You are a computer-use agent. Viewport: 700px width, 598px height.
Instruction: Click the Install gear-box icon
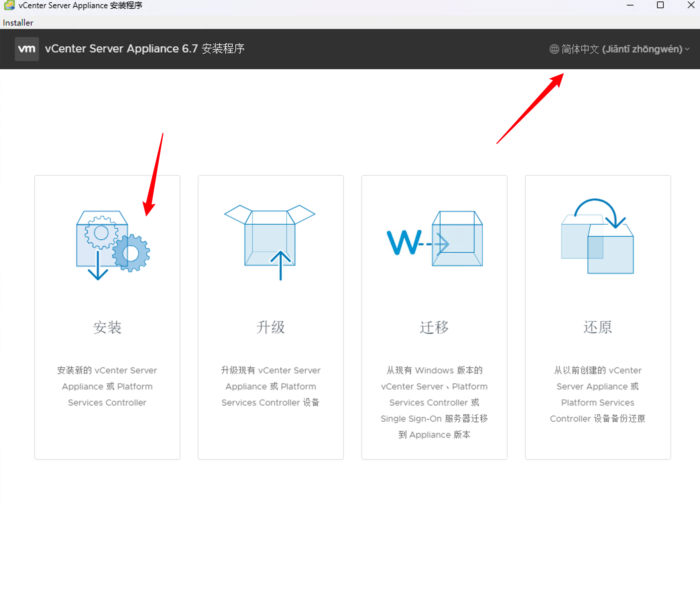[113, 245]
